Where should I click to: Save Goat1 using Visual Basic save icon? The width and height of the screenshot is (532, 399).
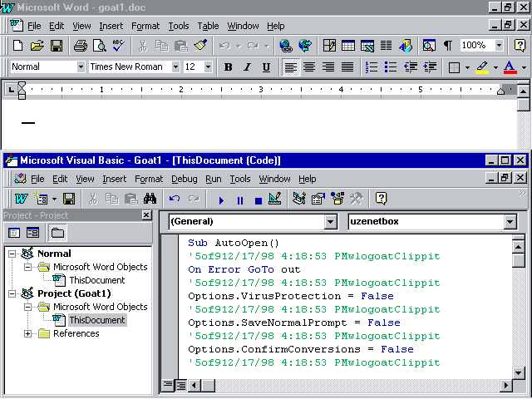(69, 199)
